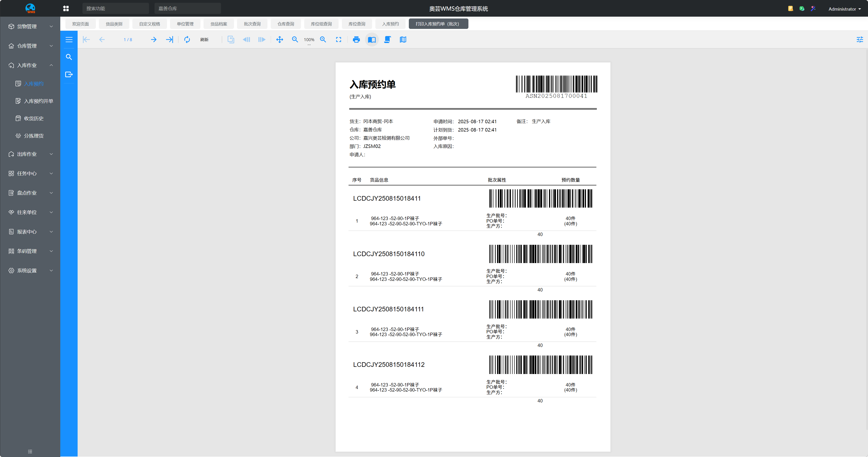Switch to the 货品档案 tab
The image size is (868, 457).
click(219, 24)
